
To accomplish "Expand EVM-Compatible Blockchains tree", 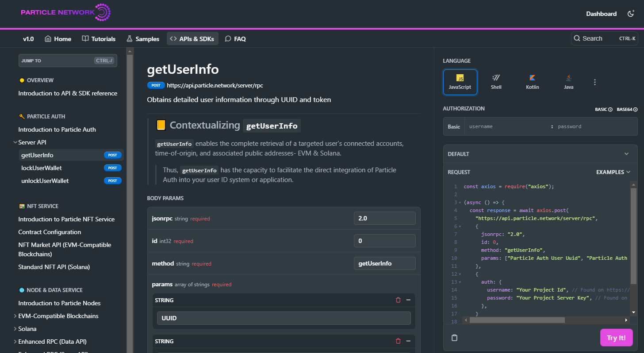I will point(15,316).
